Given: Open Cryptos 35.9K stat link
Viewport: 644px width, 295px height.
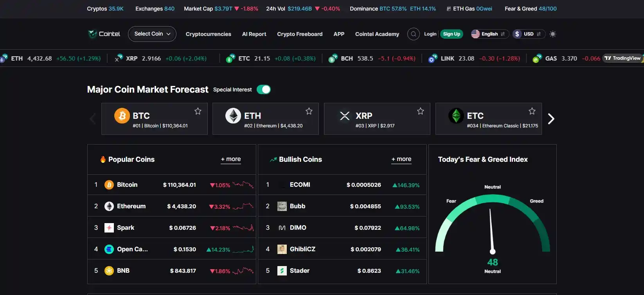Looking at the screenshot, I should coord(105,9).
